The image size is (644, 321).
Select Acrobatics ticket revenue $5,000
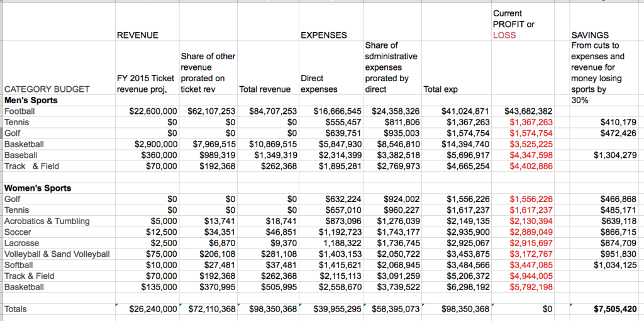(164, 221)
